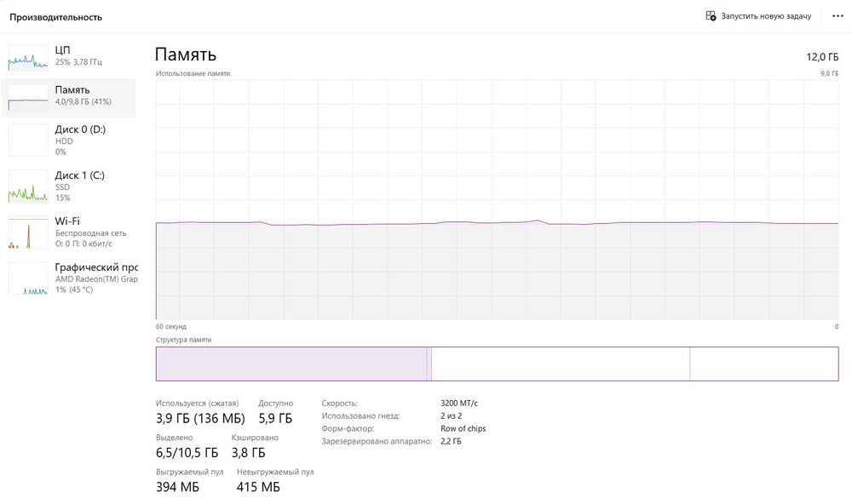Click the run new task icon

click(711, 16)
